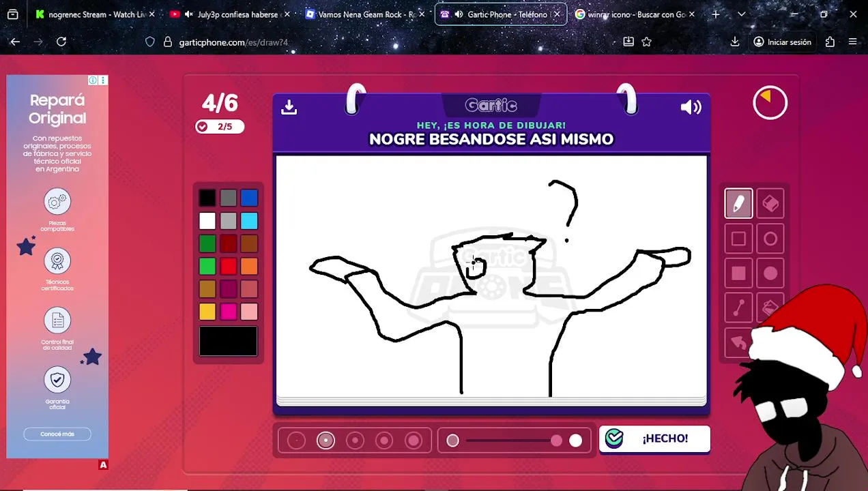Image resolution: width=868 pixels, height=491 pixels.
Task: Select the paint bucket fill tool
Action: coord(770,308)
